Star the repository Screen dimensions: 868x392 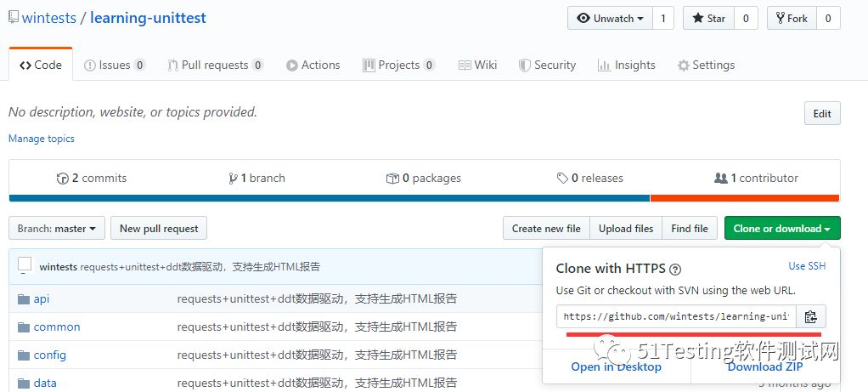tap(709, 19)
